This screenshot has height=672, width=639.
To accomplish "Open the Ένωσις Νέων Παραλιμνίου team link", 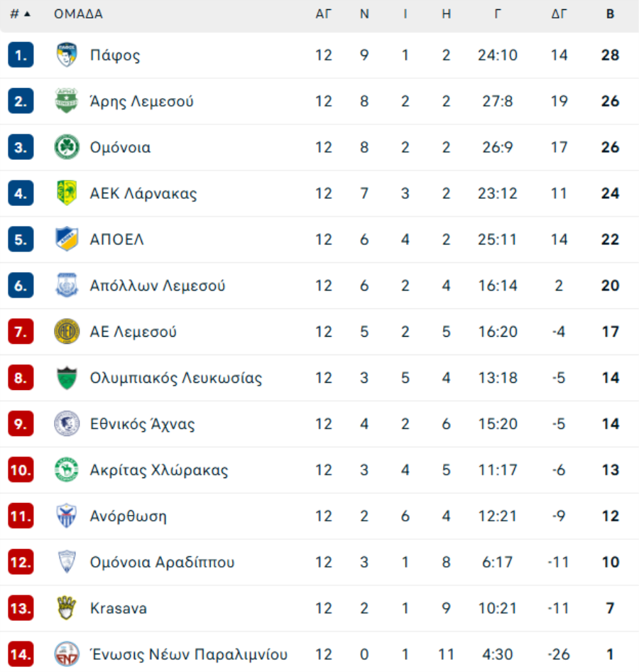I will [188, 654].
